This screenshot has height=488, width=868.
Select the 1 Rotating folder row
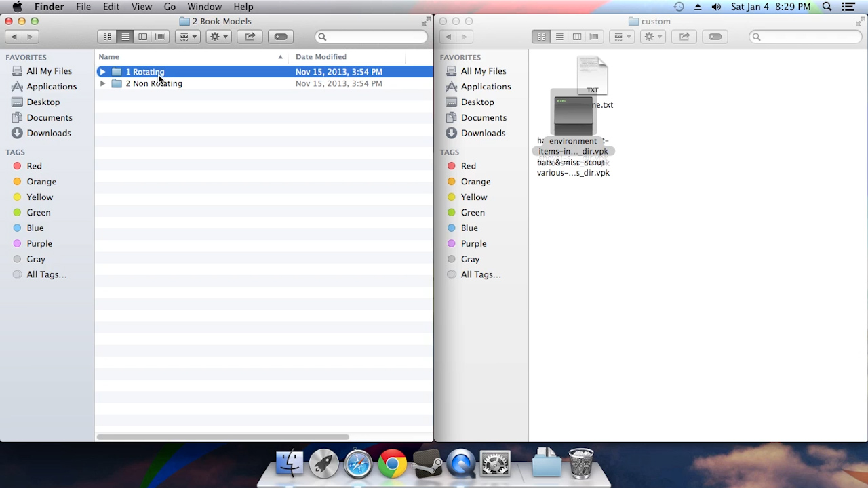pyautogui.click(x=264, y=72)
